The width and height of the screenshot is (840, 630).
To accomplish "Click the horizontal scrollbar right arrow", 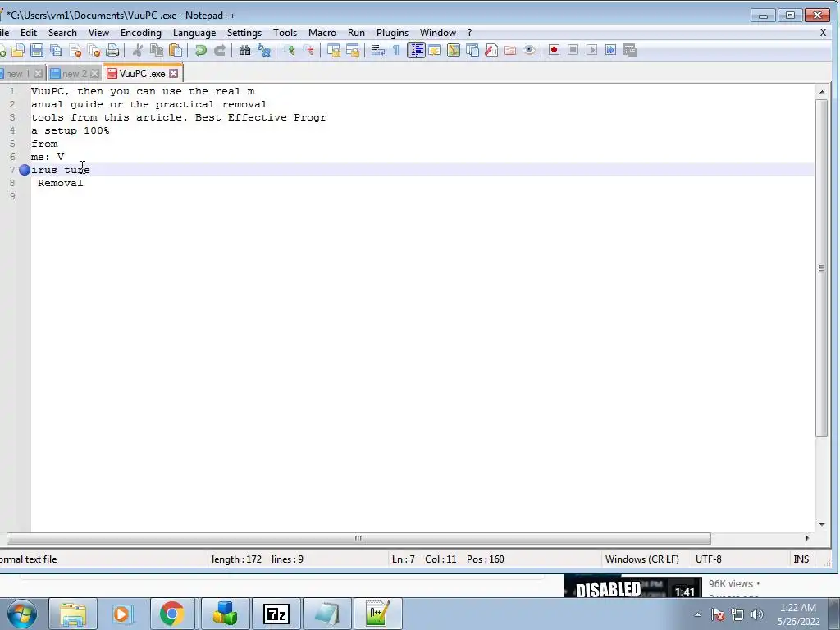I will click(808, 538).
